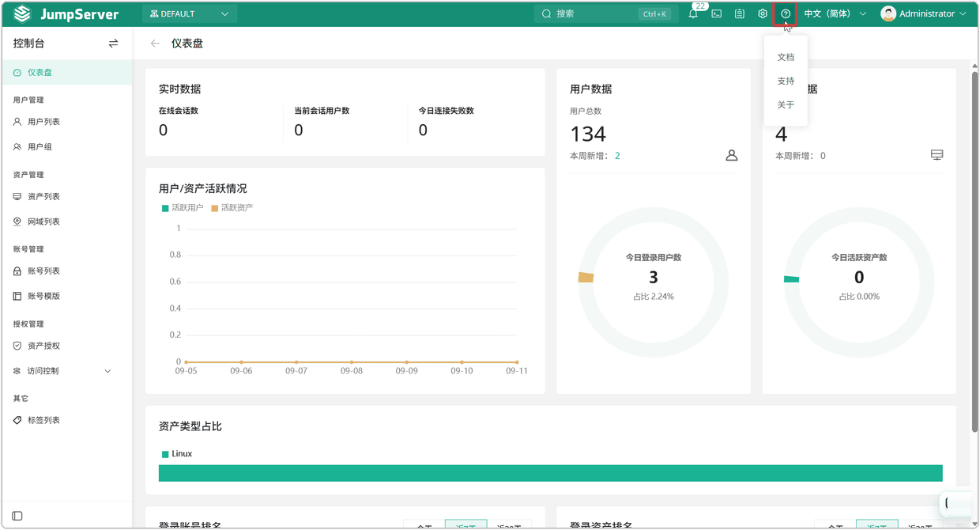Open the web terminal icon in header
Screen dimensions: 980x530
click(716, 14)
